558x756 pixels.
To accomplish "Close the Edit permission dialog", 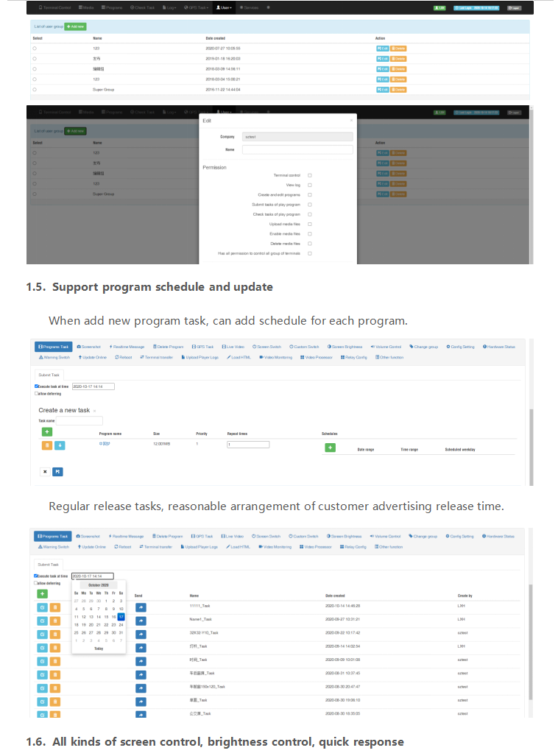I will coord(350,121).
